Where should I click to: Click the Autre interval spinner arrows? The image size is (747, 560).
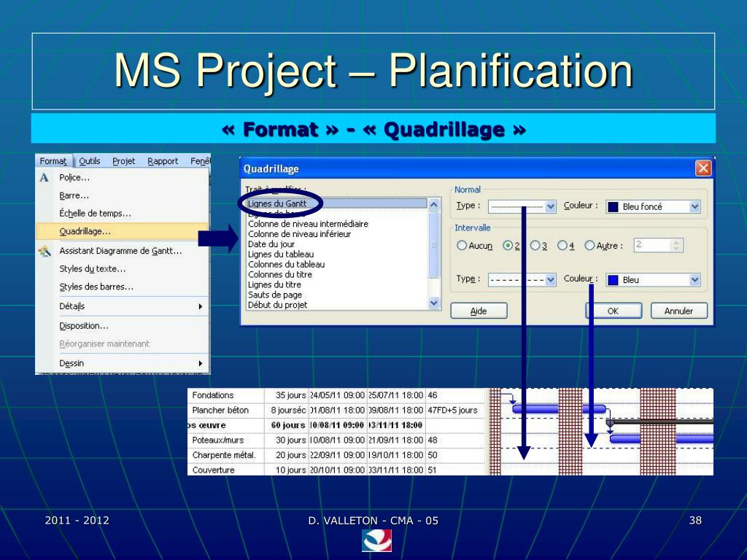(676, 245)
